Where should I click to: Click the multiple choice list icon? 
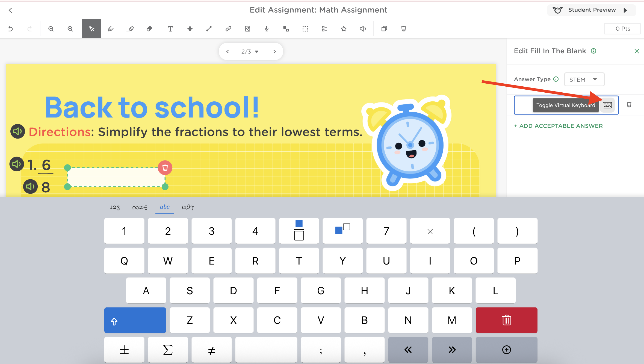[324, 29]
